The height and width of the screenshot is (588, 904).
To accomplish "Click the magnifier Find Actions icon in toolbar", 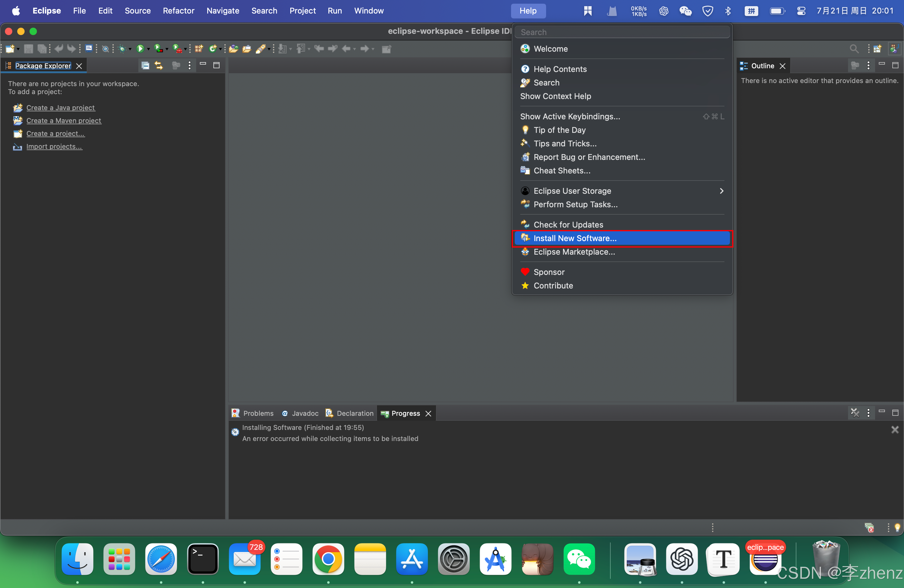I will point(854,49).
